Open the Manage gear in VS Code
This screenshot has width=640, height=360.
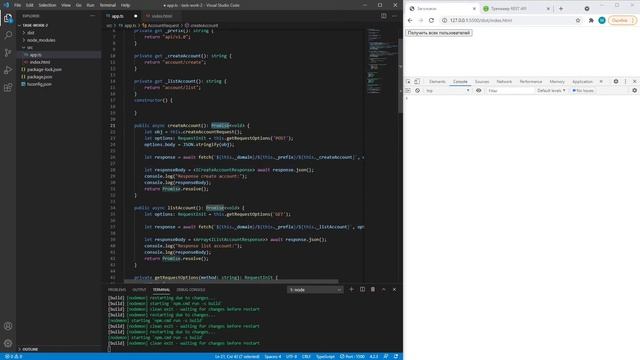coord(8,343)
